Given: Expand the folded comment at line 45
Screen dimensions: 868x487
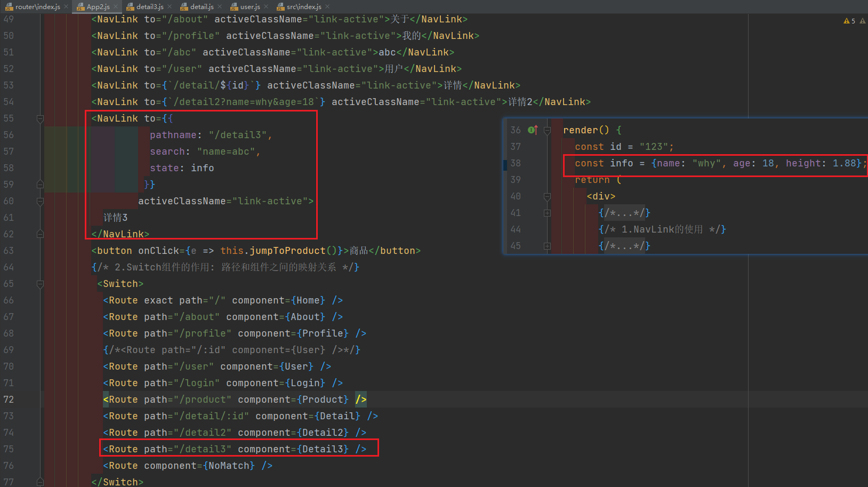Looking at the screenshot, I should pos(547,246).
